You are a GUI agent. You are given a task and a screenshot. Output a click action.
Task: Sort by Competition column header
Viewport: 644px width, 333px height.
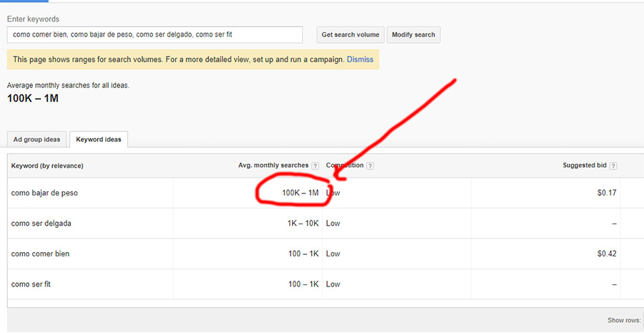tap(345, 165)
